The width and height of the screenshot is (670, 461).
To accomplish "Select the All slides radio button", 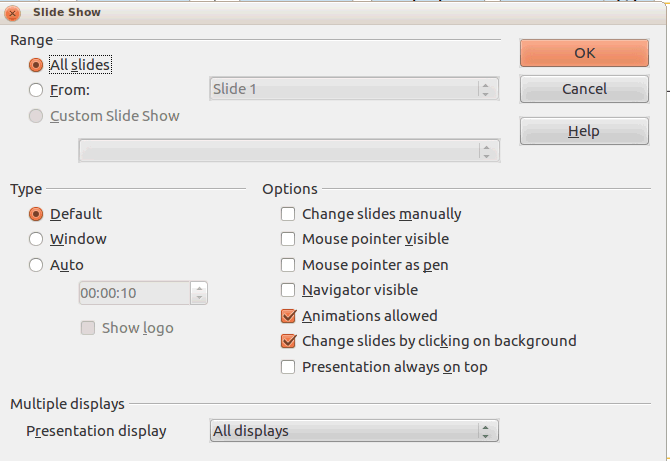I will tap(37, 65).
